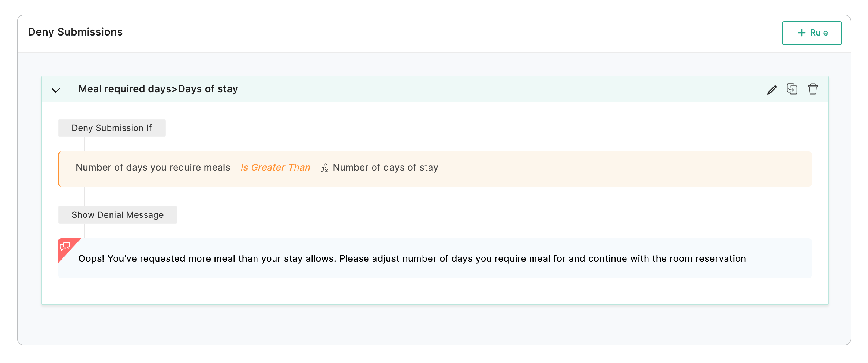
Task: Click the "Rule" text to add rule
Action: (x=819, y=33)
